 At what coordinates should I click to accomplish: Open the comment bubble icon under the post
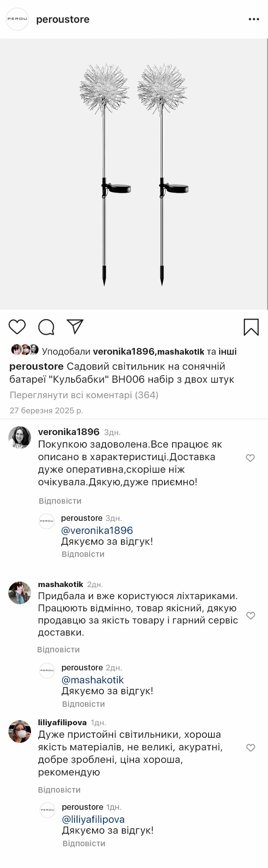tap(46, 327)
